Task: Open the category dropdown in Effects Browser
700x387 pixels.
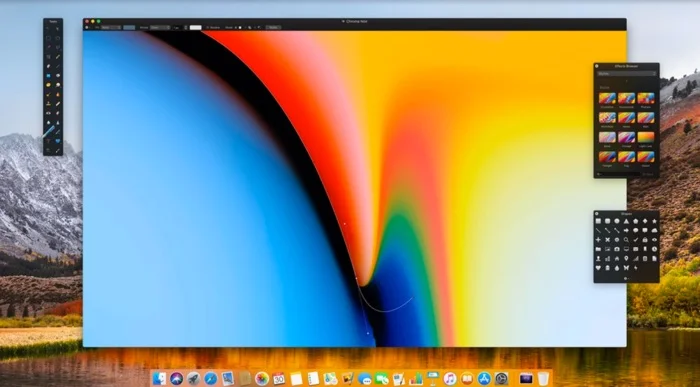Action: pyautogui.click(x=627, y=73)
